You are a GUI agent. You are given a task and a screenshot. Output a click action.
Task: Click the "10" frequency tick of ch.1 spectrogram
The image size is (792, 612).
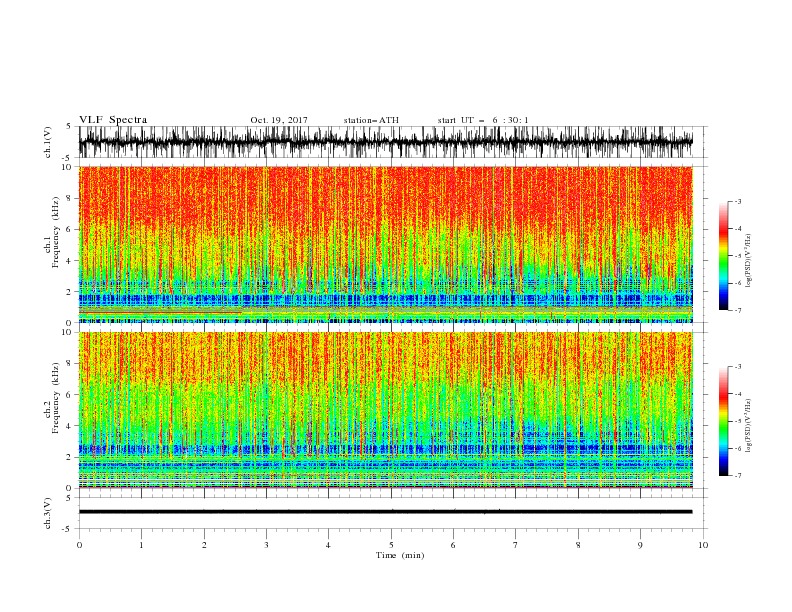(x=67, y=167)
